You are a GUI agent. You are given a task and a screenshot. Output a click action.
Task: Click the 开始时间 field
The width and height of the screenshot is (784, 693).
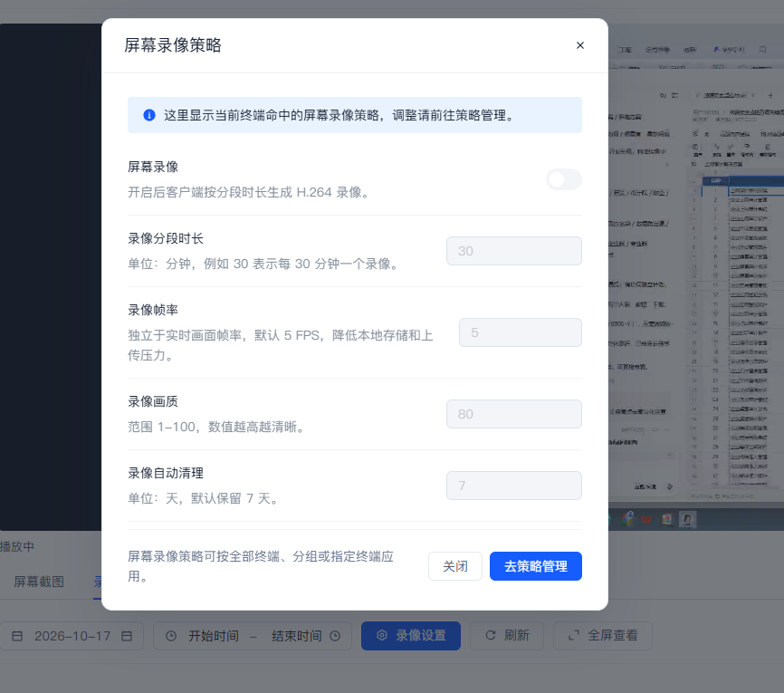click(x=214, y=636)
